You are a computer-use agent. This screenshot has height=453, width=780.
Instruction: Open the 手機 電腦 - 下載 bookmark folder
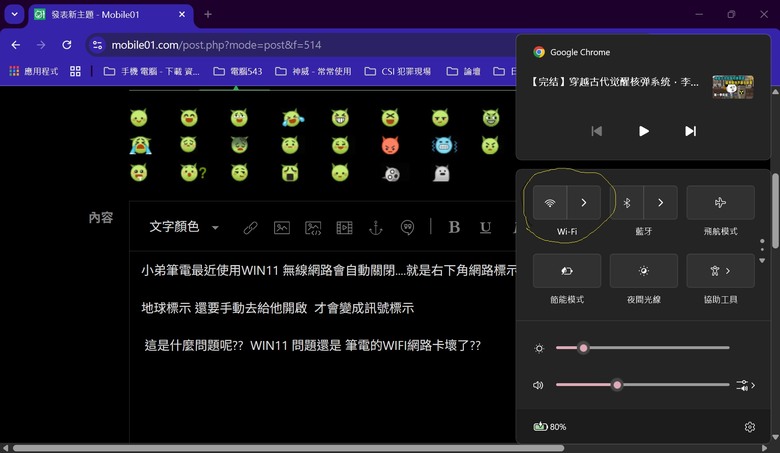(151, 71)
